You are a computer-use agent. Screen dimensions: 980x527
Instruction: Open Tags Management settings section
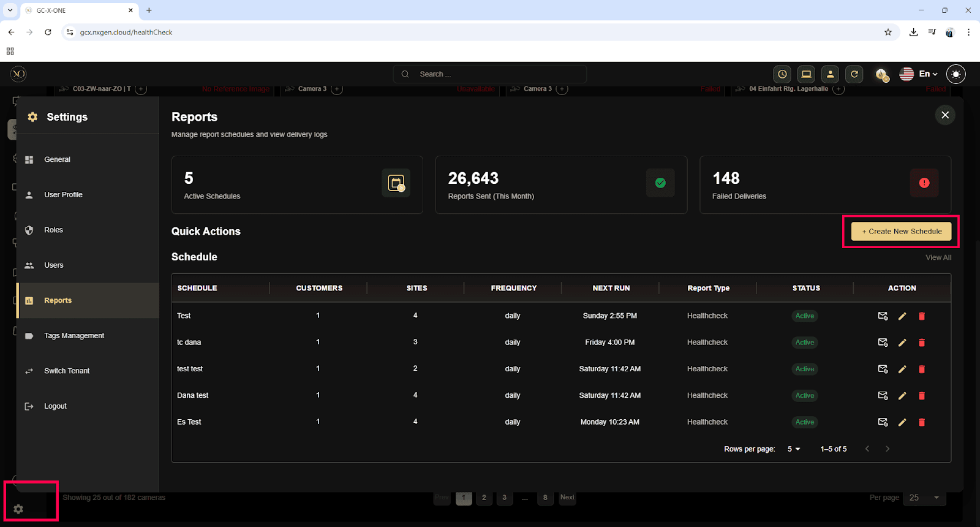pos(74,336)
